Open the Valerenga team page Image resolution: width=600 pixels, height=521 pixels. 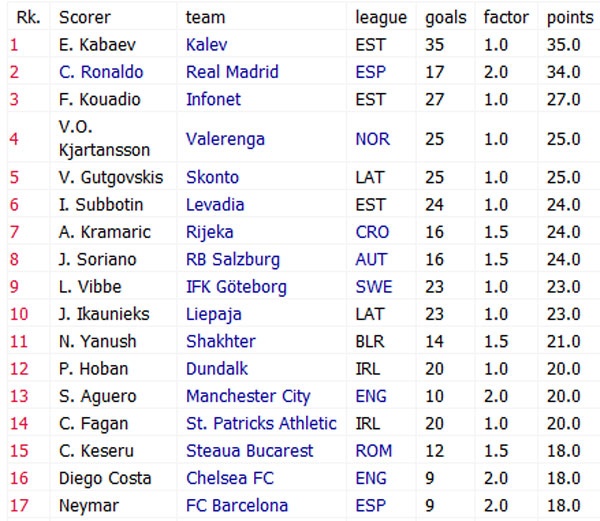click(x=225, y=139)
